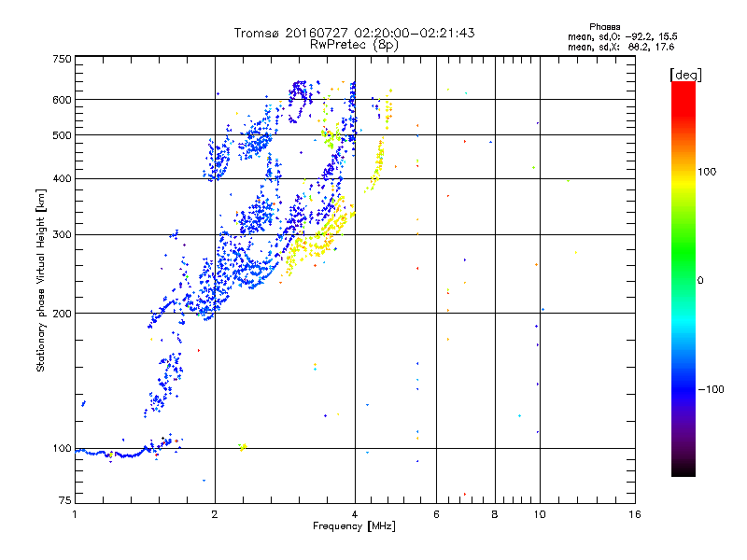Click the x-axis label 'Frequency [MHz]'

(x=354, y=526)
